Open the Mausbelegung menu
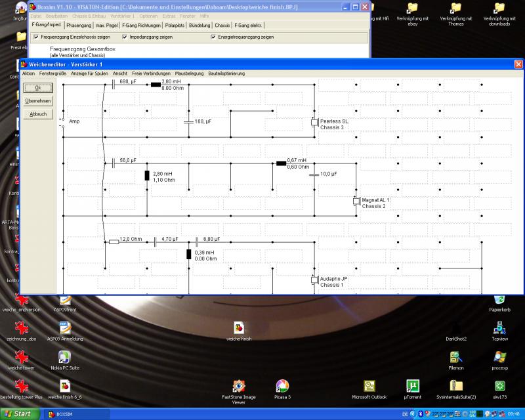 pos(189,73)
